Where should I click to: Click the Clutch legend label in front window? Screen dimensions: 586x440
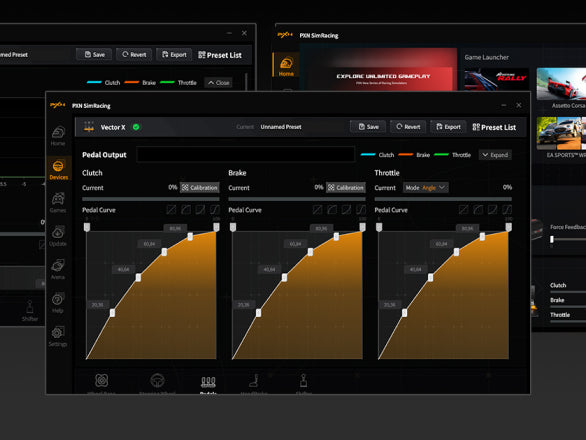pos(386,155)
